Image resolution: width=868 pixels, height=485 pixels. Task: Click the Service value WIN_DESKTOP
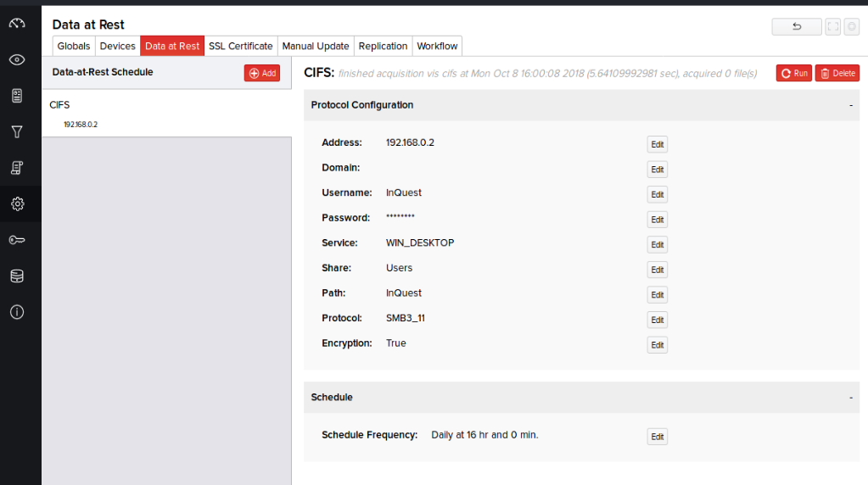tap(420, 242)
